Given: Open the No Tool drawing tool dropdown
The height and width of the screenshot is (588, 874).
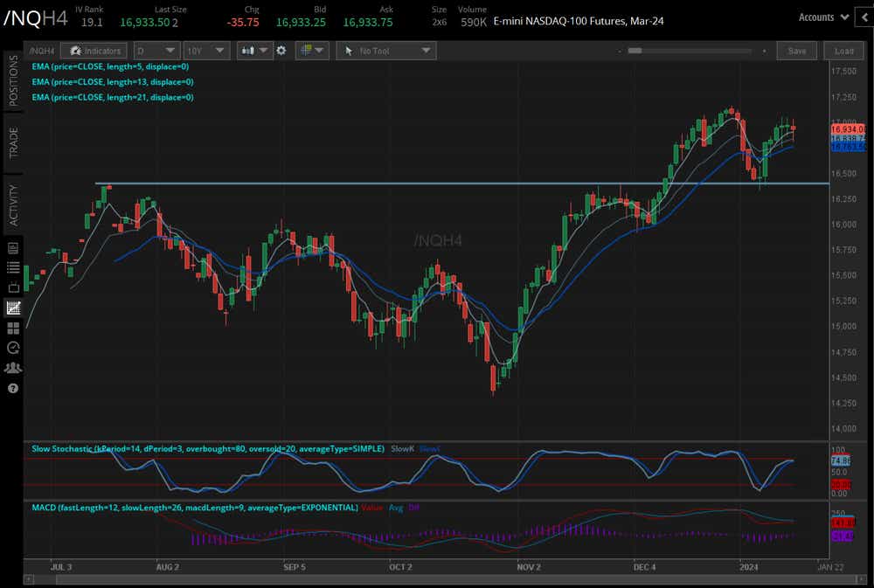Looking at the screenshot, I should click(386, 51).
